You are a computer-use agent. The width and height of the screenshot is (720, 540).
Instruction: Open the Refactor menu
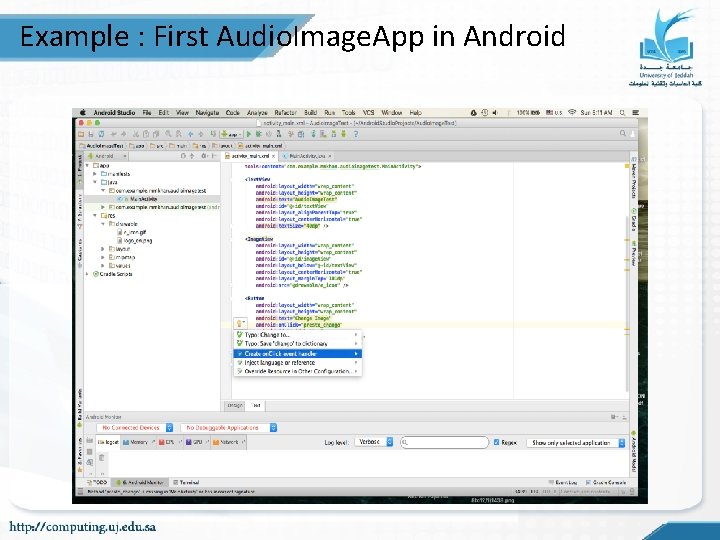[286, 112]
